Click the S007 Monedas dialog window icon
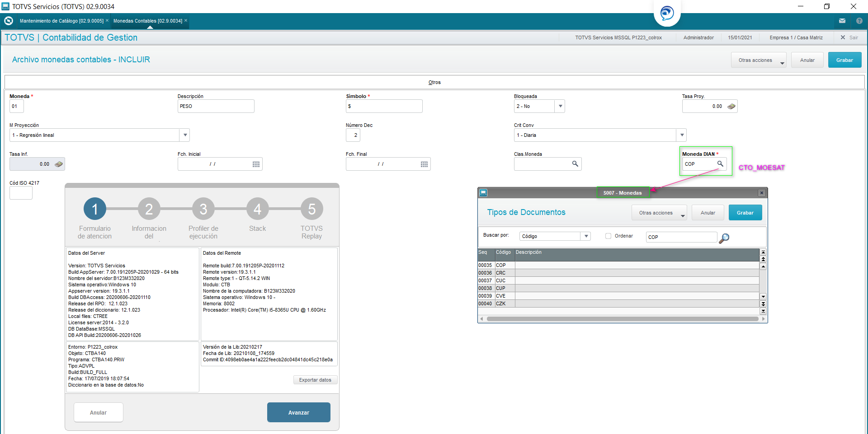Image resolution: width=868 pixels, height=434 pixels. pyautogui.click(x=483, y=193)
